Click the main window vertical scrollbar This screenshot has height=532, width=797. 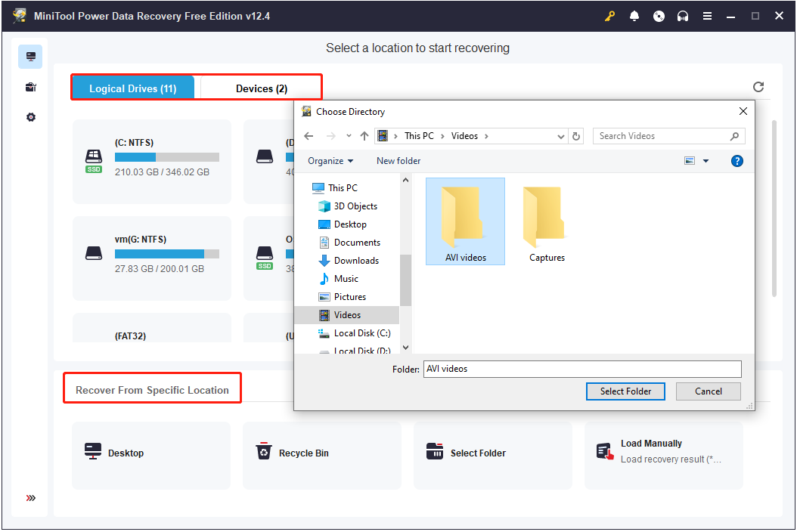point(774,209)
